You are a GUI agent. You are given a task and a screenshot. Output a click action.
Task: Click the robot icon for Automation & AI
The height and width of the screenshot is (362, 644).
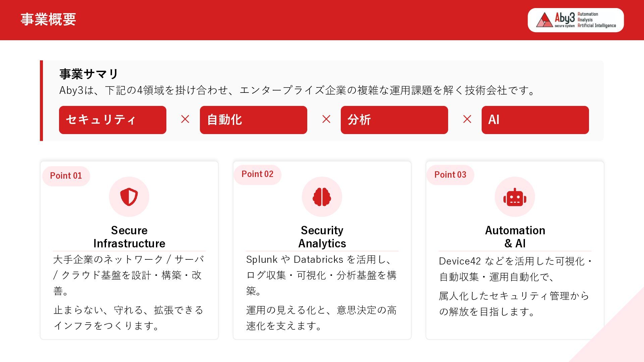click(515, 197)
